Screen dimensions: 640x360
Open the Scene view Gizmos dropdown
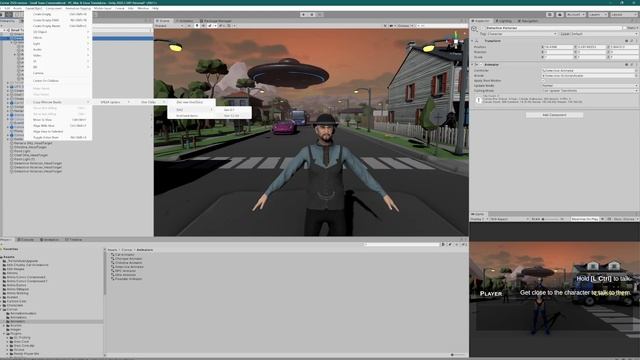(404, 26)
